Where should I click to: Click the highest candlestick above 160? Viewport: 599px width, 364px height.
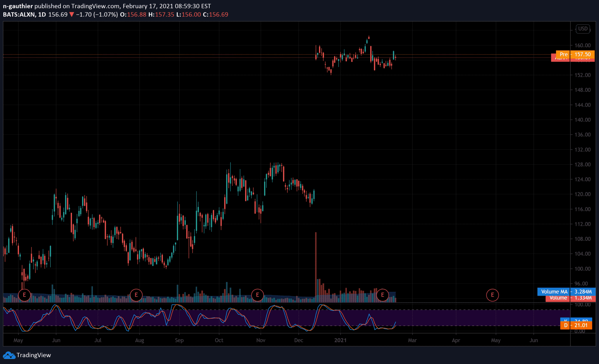pos(369,37)
